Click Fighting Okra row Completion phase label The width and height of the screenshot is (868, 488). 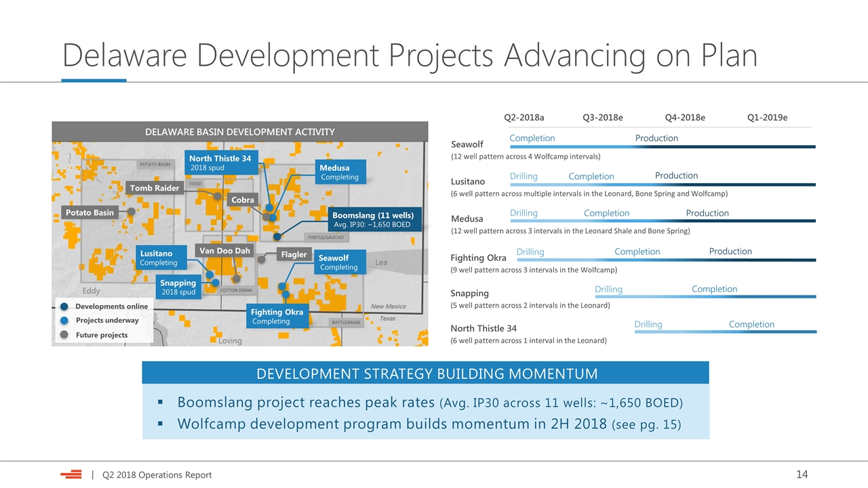click(637, 251)
